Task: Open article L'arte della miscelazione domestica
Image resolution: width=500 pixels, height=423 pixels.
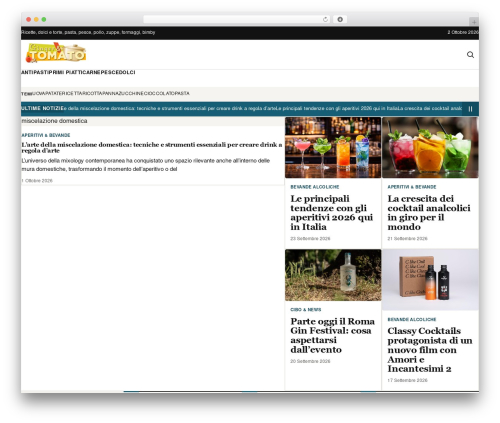Action: click(x=152, y=147)
